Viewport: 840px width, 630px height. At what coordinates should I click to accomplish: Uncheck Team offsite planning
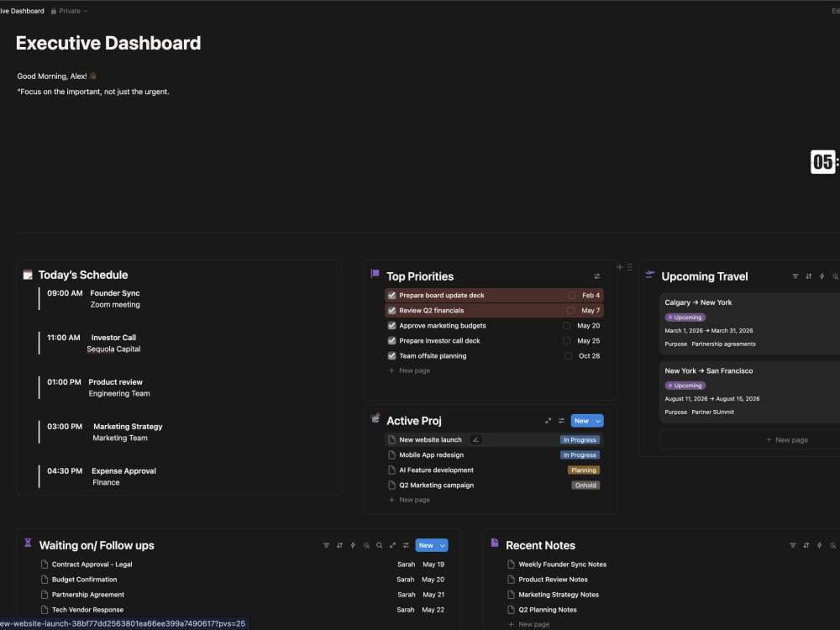pyautogui.click(x=392, y=355)
